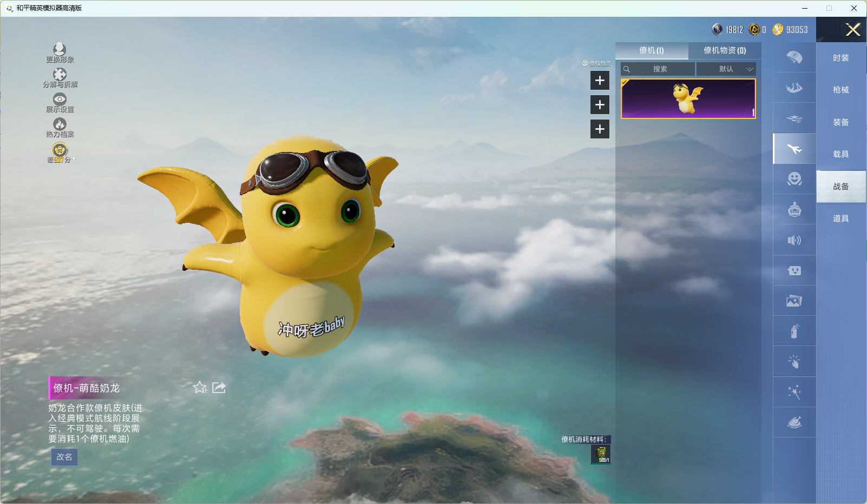Select the airplane category icon
The height and width of the screenshot is (504, 867).
tap(794, 149)
